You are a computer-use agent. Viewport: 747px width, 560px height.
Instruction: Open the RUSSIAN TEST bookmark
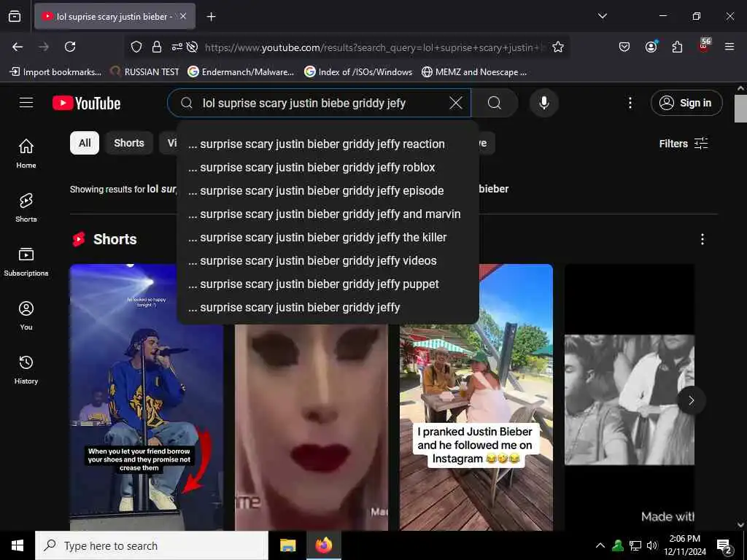144,72
